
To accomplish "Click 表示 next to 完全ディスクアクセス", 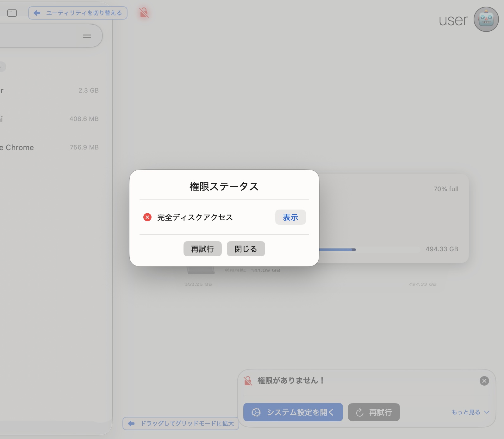I will 290,217.
